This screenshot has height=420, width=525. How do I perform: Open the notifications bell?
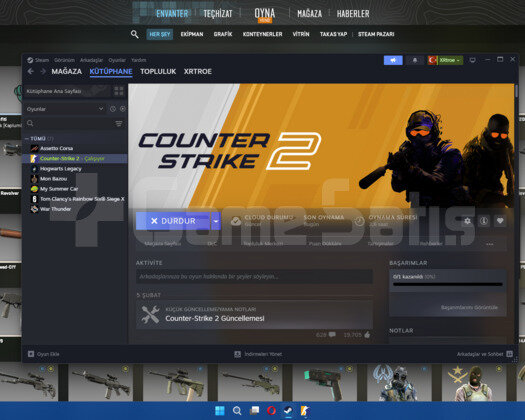(415, 60)
